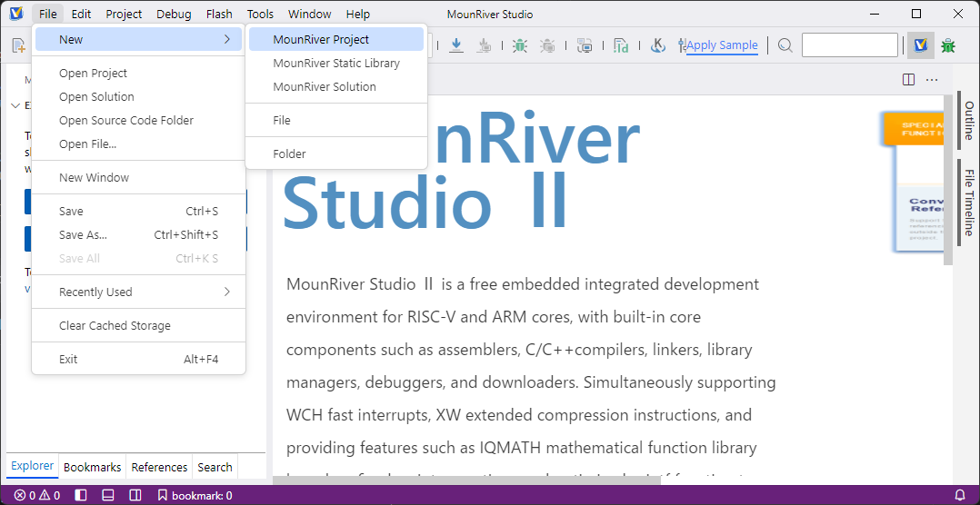Click the bookmark counter in status bar

click(195, 495)
